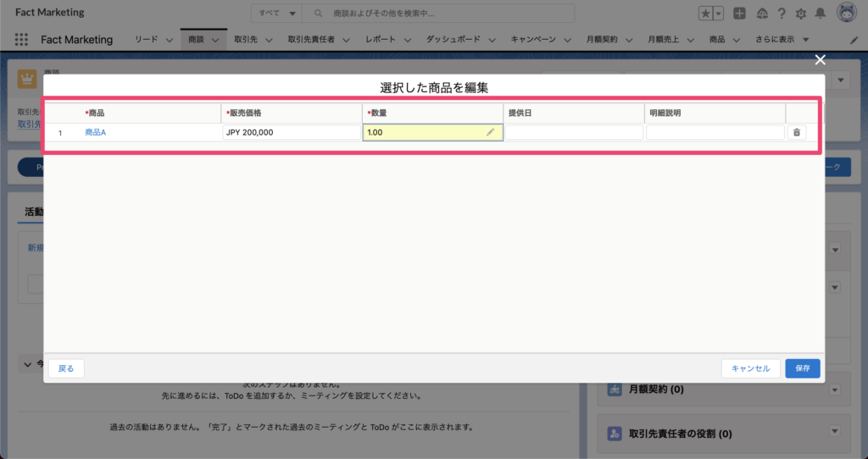Open the キャンペーン tab
Screen dimensions: 868x459
[x=533, y=39]
